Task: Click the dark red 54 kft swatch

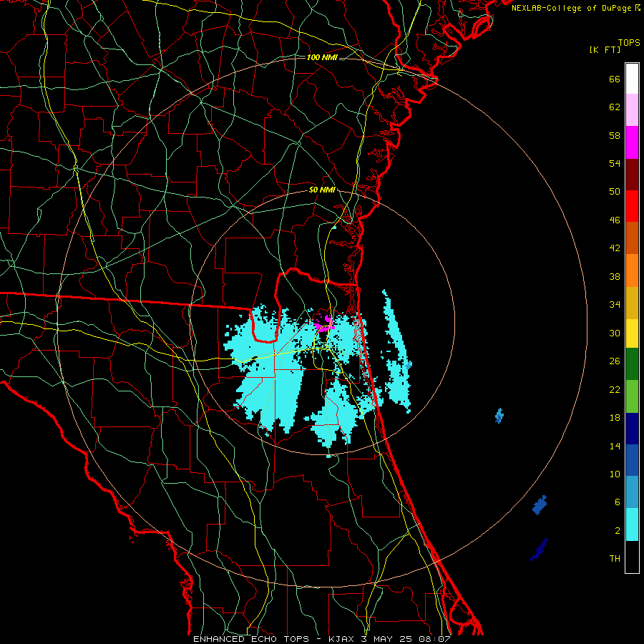Action: (632, 175)
